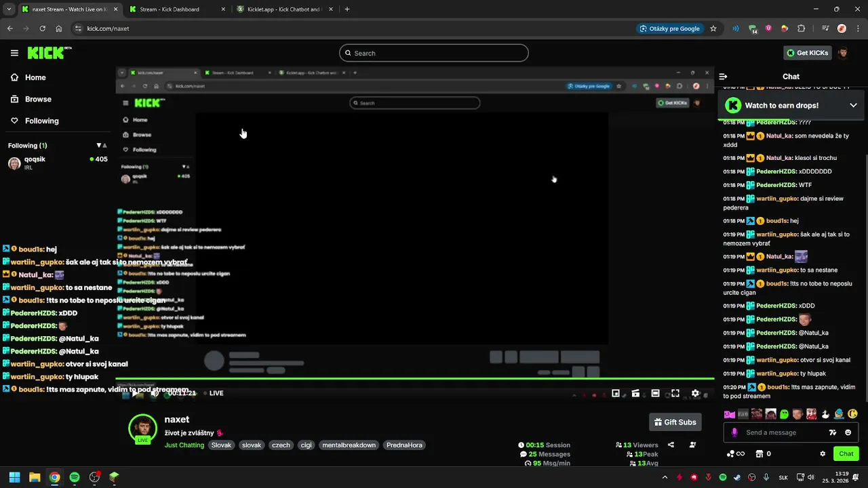This screenshot has width=868, height=488.
Task: Open the player settings gear
Action: (695, 393)
